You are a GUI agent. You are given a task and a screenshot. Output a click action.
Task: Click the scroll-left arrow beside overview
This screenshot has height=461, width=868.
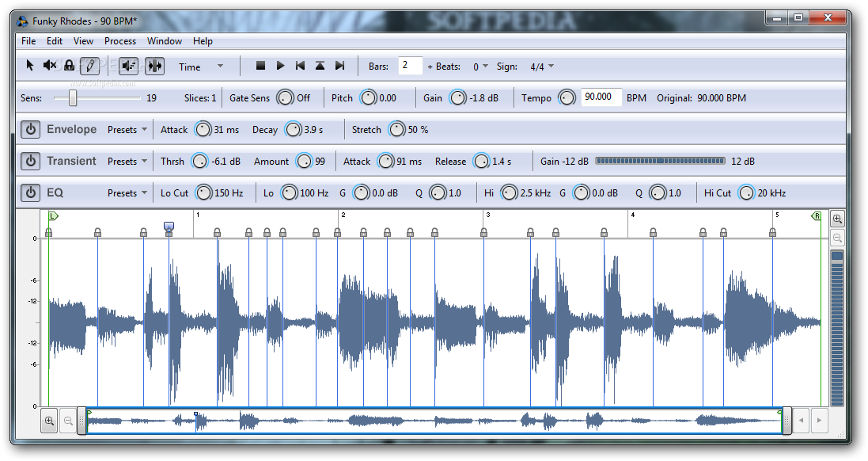[801, 421]
